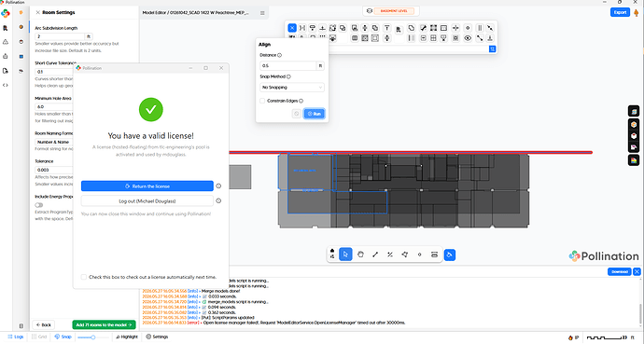Click the Download logs button

pos(620,271)
